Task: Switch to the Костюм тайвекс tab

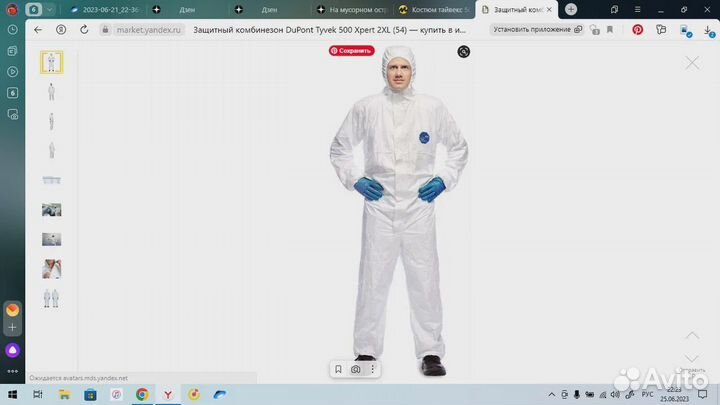Action: pyautogui.click(x=435, y=9)
